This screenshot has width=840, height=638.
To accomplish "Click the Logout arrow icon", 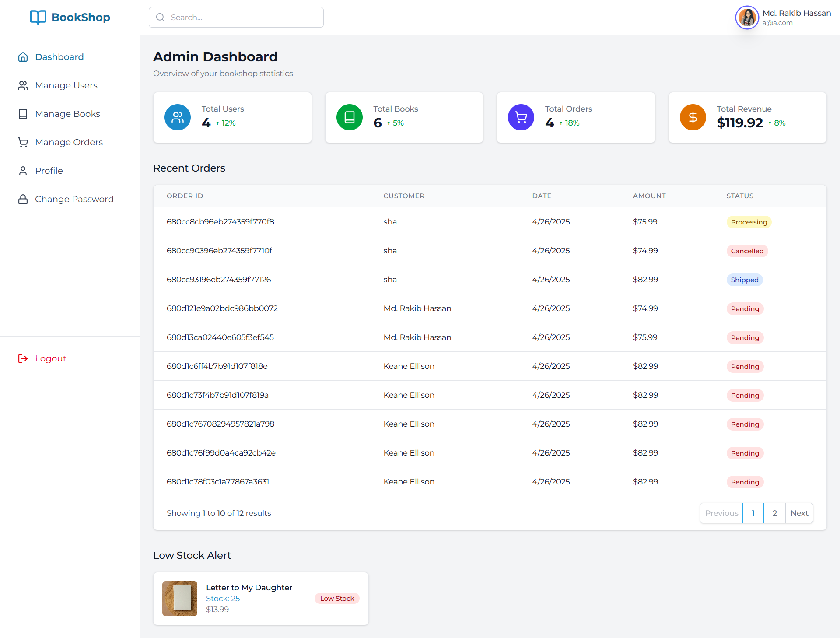I will click(x=23, y=359).
